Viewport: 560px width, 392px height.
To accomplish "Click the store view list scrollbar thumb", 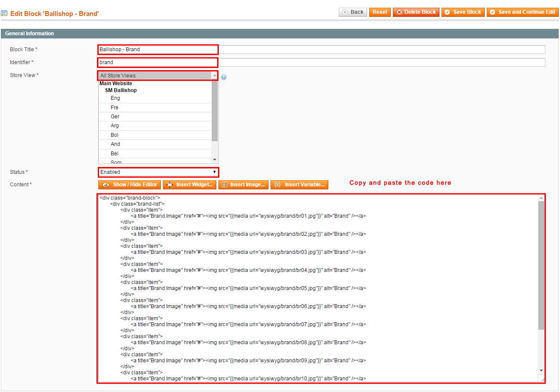I will coord(215,110).
